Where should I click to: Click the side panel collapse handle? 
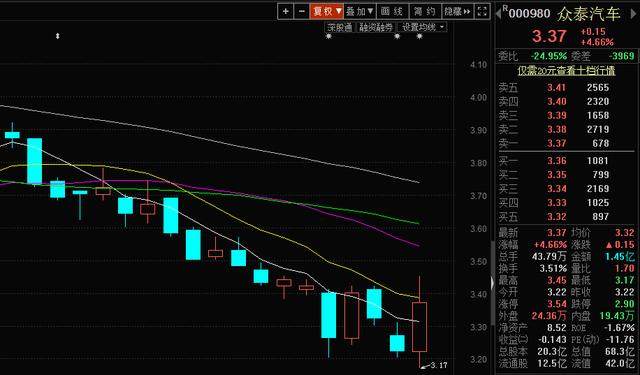click(493, 283)
